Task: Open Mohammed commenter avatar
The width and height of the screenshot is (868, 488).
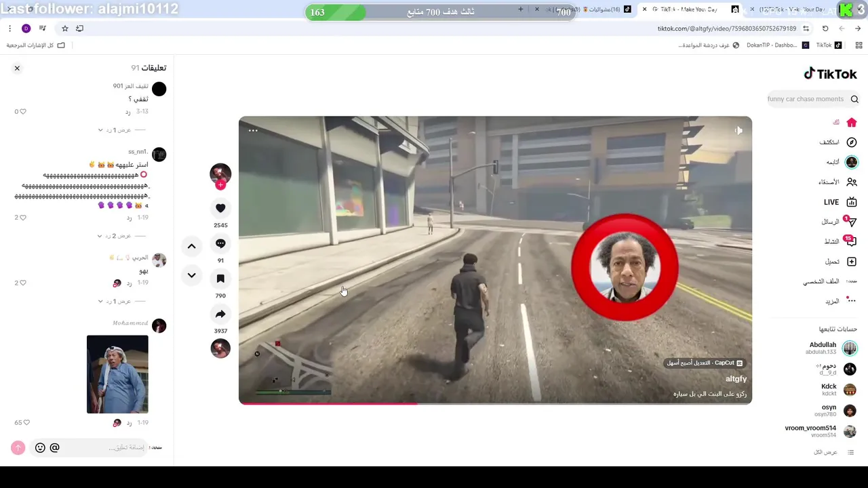Action: [159, 326]
